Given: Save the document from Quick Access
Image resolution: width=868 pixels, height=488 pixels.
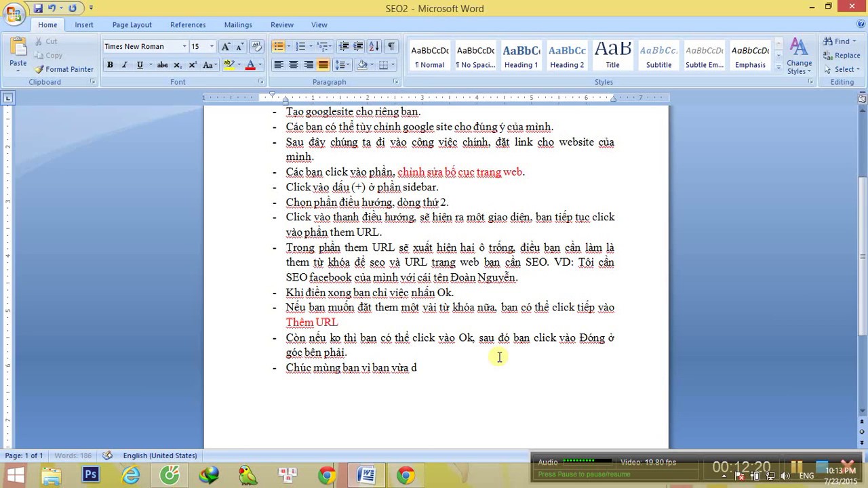Looking at the screenshot, I should pos(38,8).
